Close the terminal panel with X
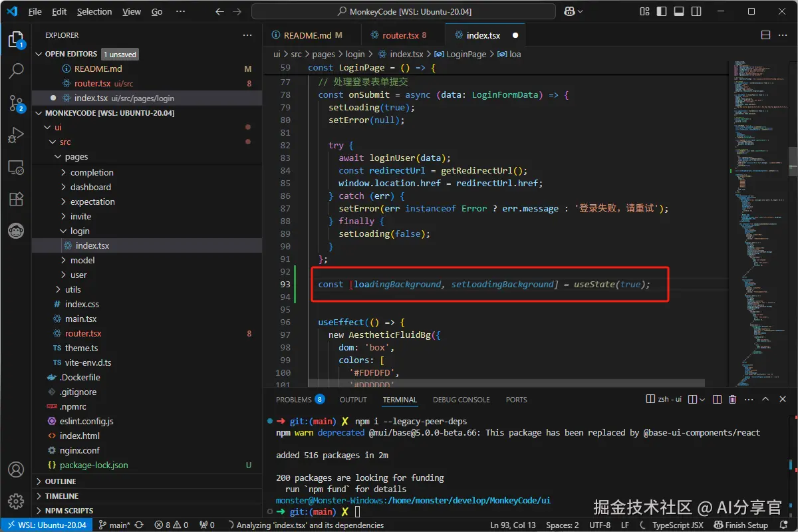 (783, 399)
